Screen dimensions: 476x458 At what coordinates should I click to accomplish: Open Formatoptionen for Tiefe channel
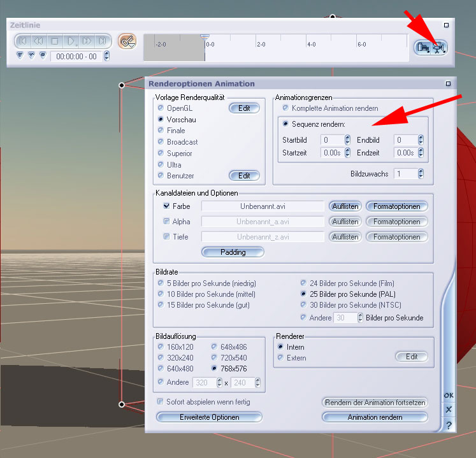pos(397,237)
